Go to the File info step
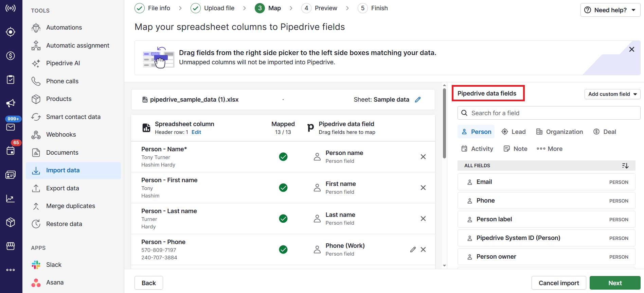644x293 pixels. point(153,8)
